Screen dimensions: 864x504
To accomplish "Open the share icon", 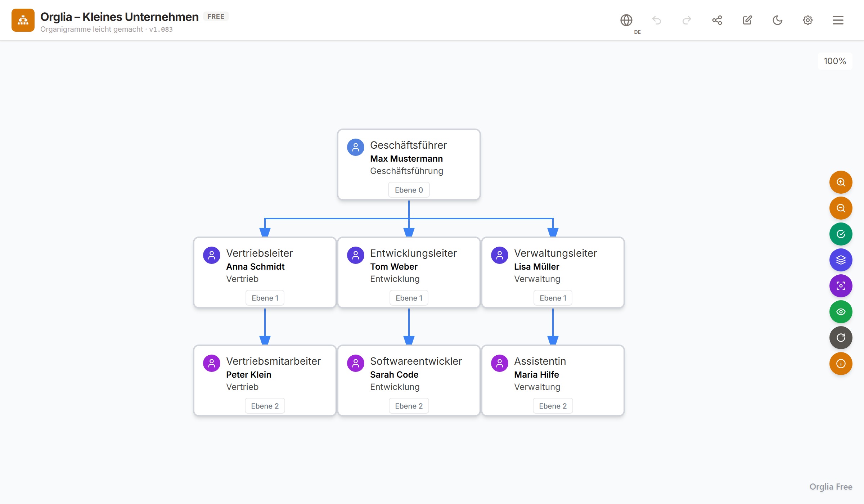I will coord(717,20).
